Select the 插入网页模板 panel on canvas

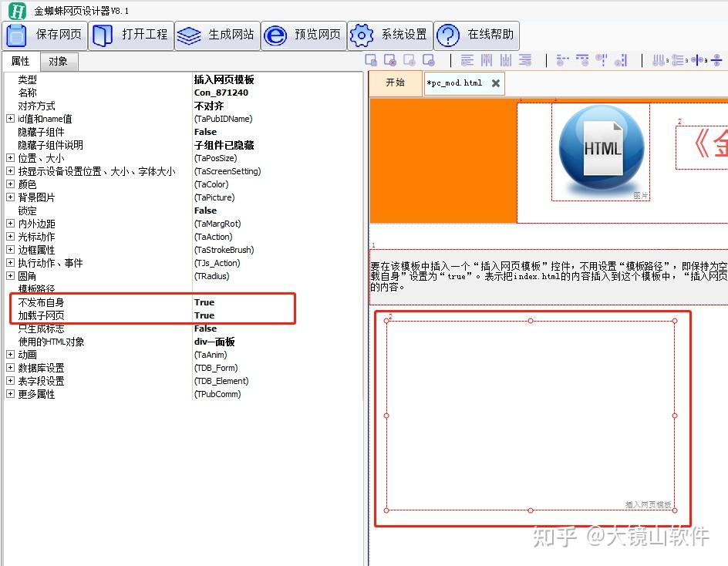(531, 416)
